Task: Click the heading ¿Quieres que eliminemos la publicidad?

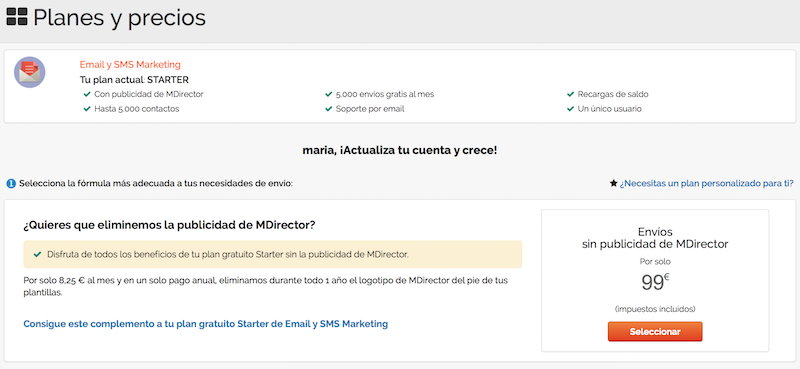Action: pos(169,225)
